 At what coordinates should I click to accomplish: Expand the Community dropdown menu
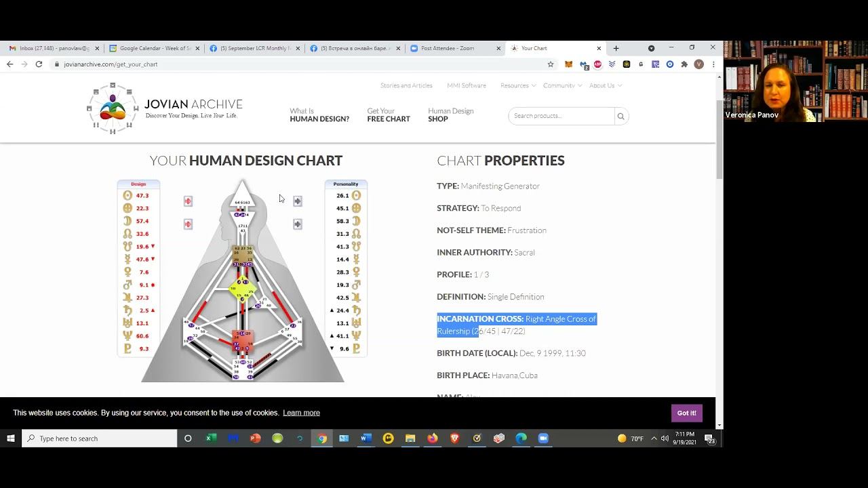[562, 85]
